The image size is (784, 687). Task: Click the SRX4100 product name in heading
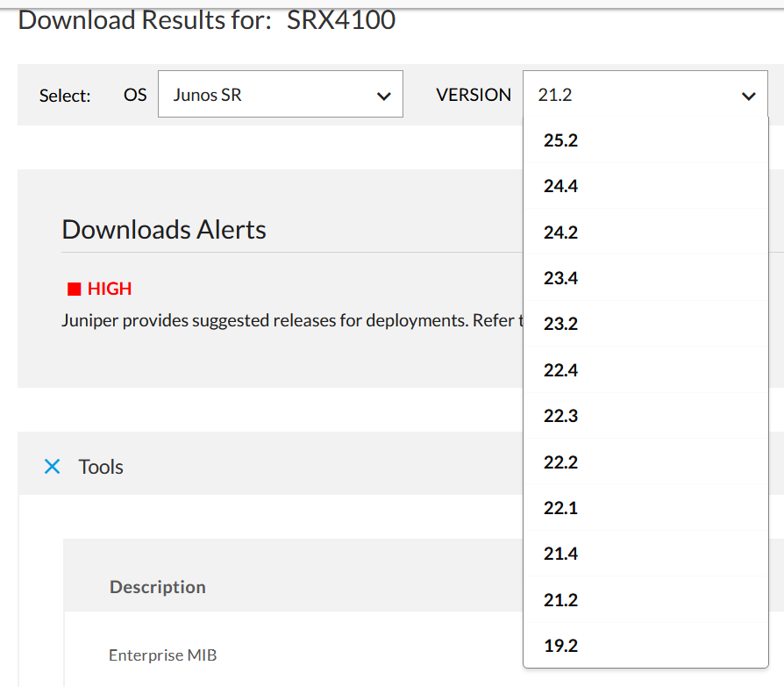tap(341, 20)
